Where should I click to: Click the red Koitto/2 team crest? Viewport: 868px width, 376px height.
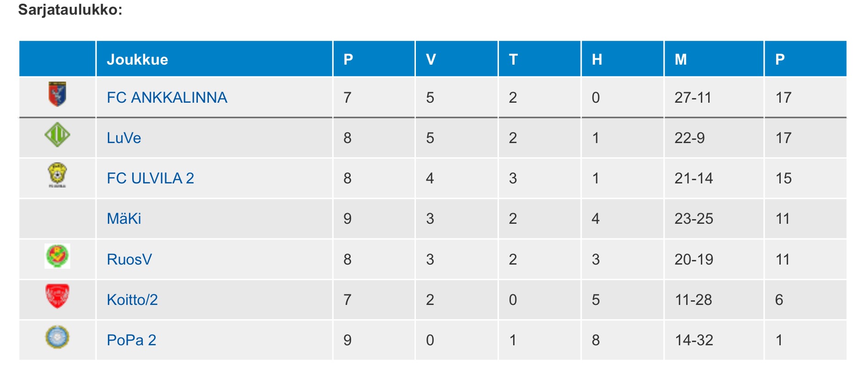click(57, 296)
